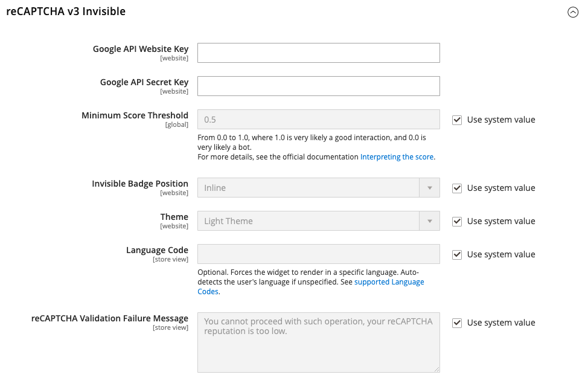This screenshot has width=588, height=386.
Task: Click the Use system value label beside Theme
Action: (x=501, y=221)
